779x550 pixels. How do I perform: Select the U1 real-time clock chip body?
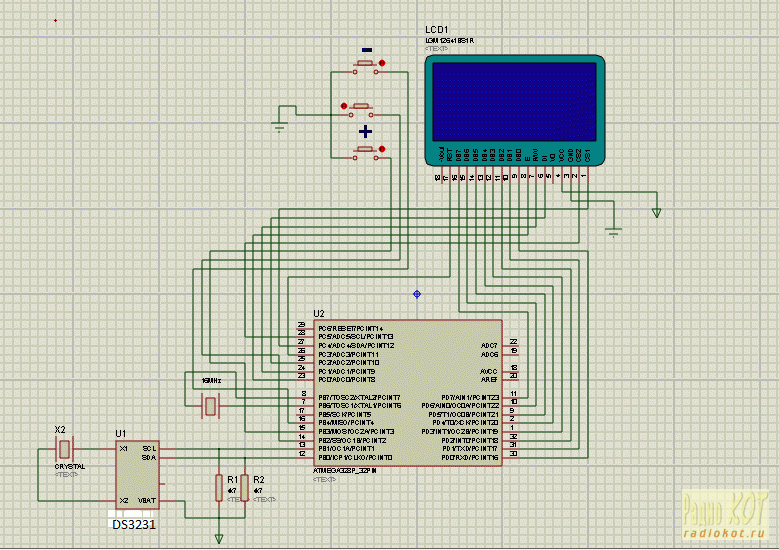click(138, 474)
